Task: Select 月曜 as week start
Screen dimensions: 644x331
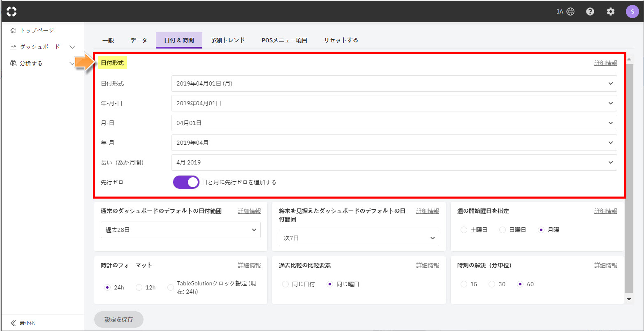Action: coord(541,230)
